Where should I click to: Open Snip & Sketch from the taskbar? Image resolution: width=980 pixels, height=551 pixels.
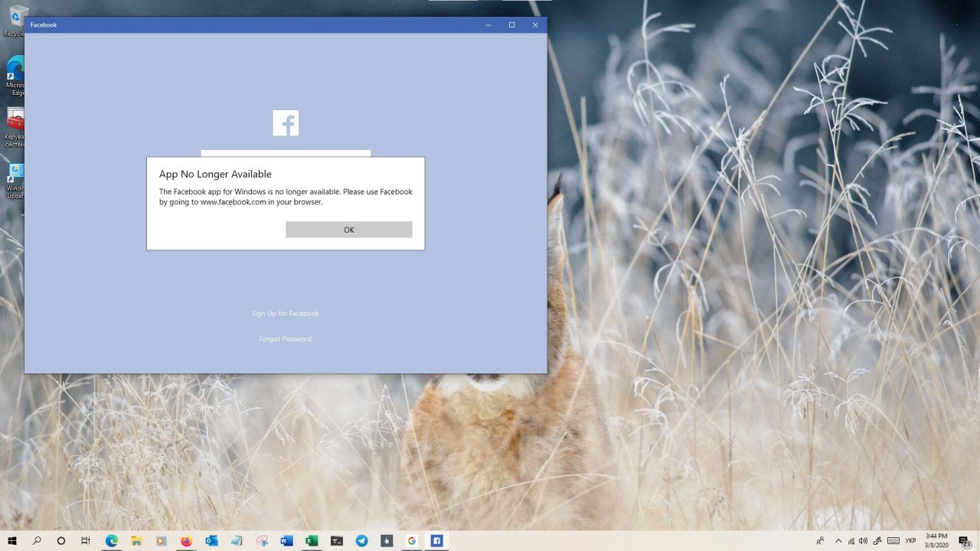[261, 540]
